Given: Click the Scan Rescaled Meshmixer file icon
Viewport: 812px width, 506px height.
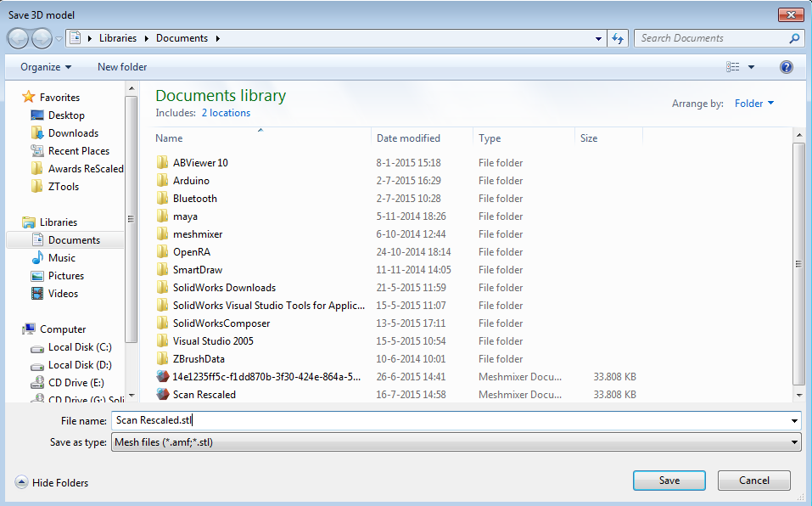Looking at the screenshot, I should 163,394.
